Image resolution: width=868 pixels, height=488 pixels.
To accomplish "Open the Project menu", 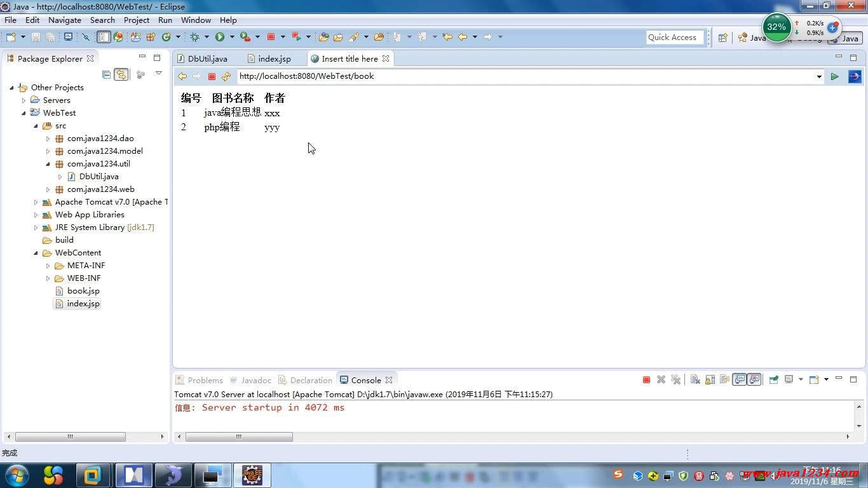I will (137, 20).
